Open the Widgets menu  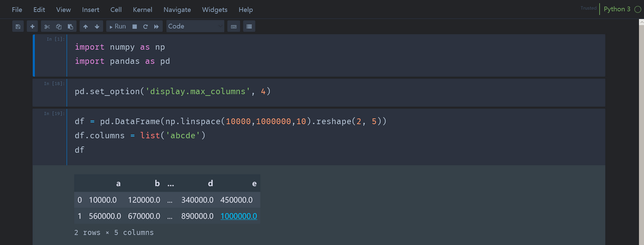click(x=214, y=10)
